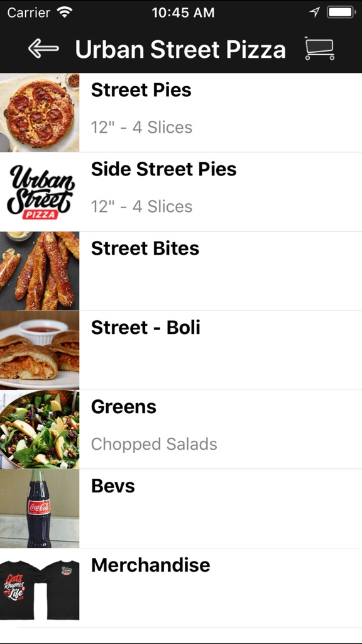
Task: Tap the battery indicator in the status bar
Action: pos(340,11)
